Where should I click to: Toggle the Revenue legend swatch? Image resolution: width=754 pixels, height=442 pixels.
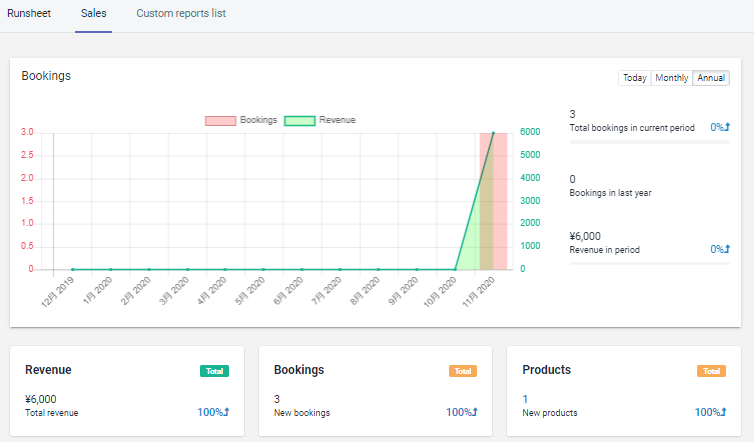(299, 120)
